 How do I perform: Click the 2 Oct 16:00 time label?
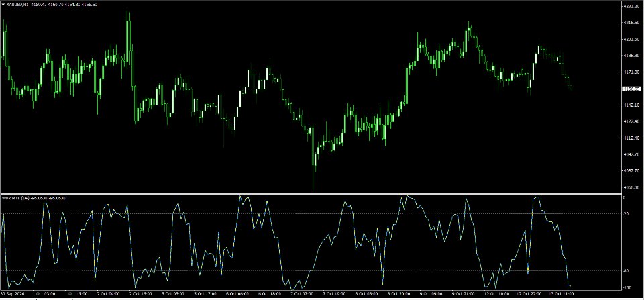click(142, 294)
